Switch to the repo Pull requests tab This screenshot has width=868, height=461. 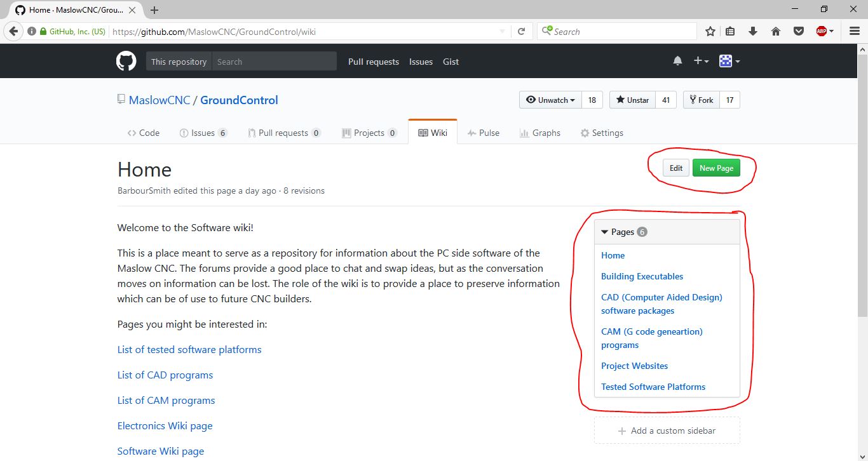pos(284,133)
